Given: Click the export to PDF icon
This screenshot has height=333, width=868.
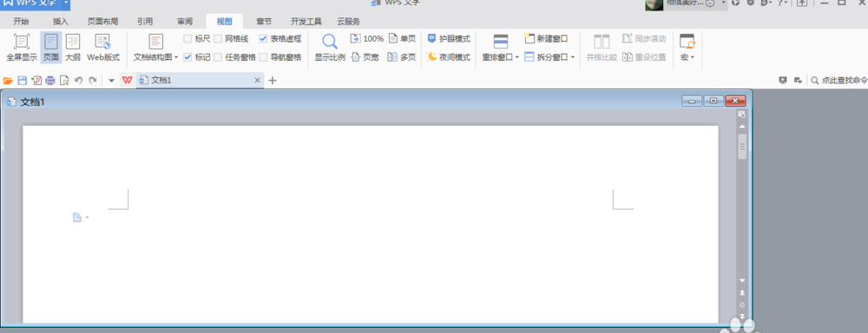Looking at the screenshot, I should [x=36, y=80].
